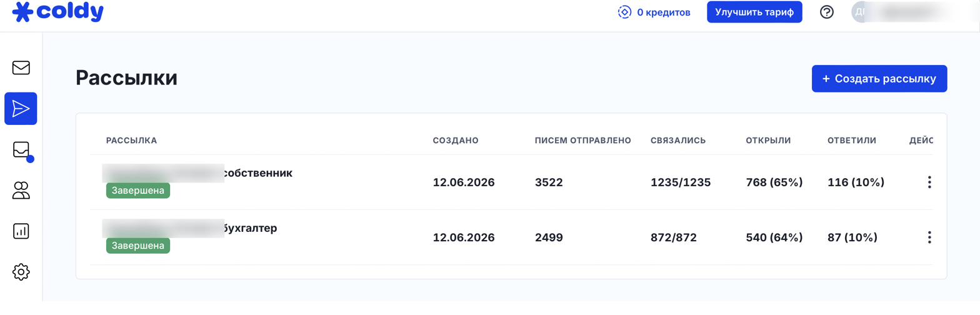Open the analytics chart icon in sidebar
The width and height of the screenshot is (980, 315).
point(21,231)
